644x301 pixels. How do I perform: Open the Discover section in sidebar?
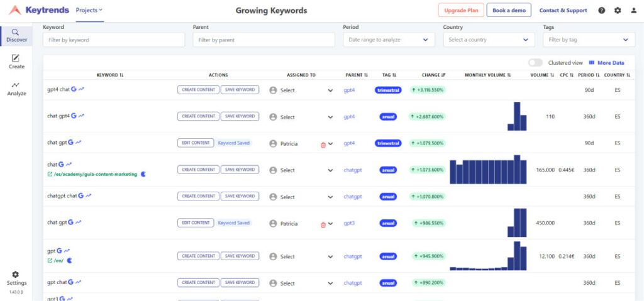(16, 36)
